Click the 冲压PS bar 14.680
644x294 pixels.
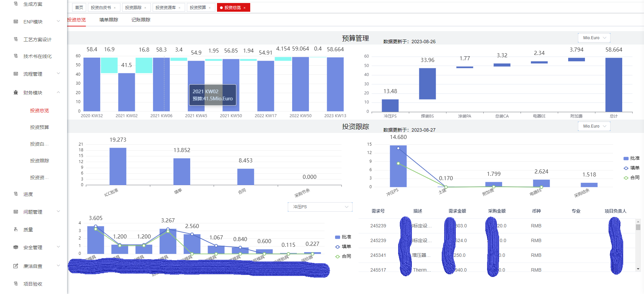pos(398,166)
